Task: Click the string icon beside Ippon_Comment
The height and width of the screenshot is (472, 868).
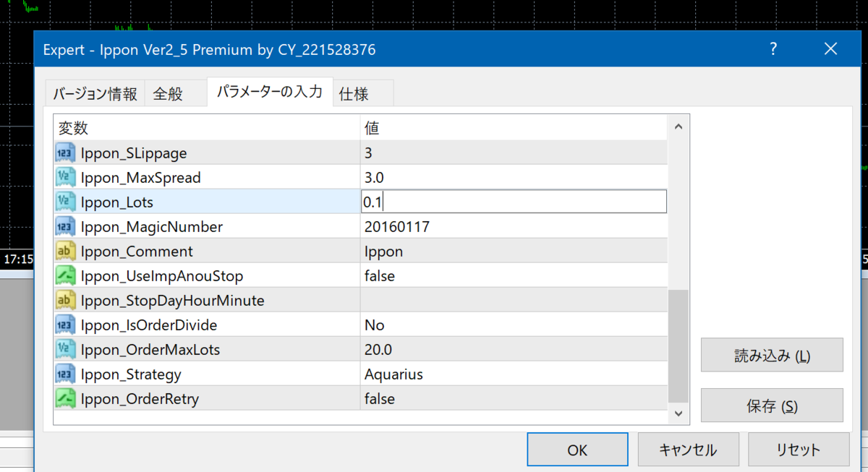Action: click(x=65, y=252)
